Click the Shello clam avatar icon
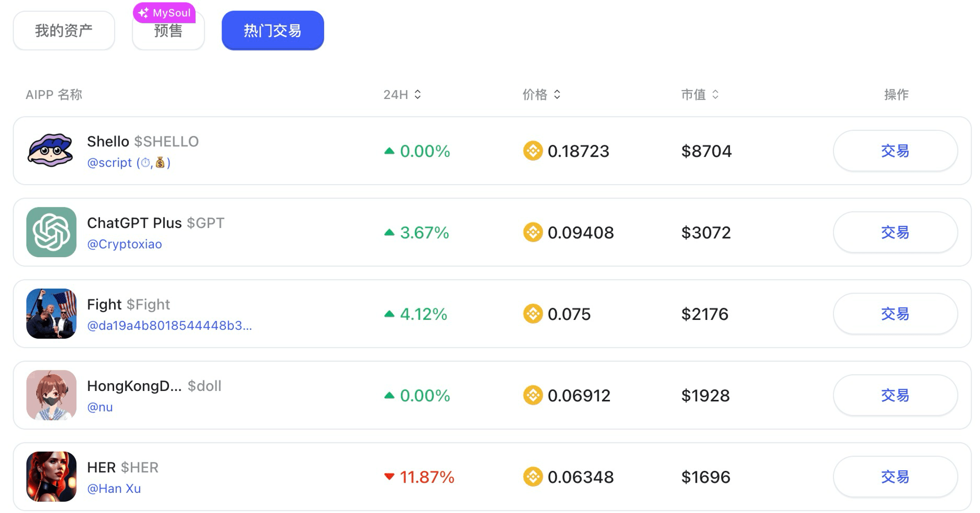The width and height of the screenshot is (980, 513). (x=51, y=150)
